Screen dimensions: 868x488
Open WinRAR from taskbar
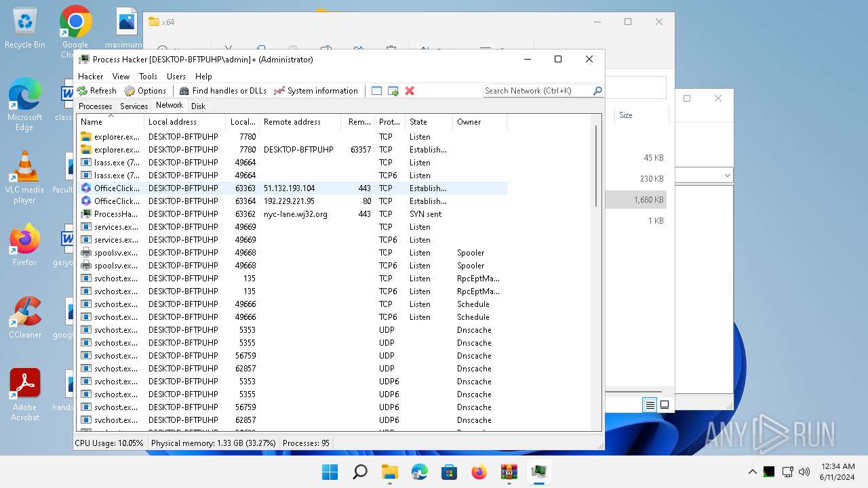(x=509, y=472)
